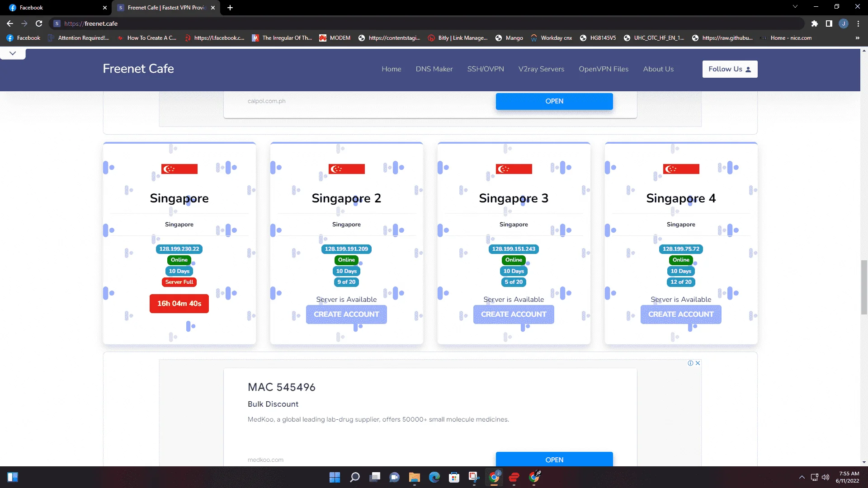Open the volume control in system tray

(826, 477)
